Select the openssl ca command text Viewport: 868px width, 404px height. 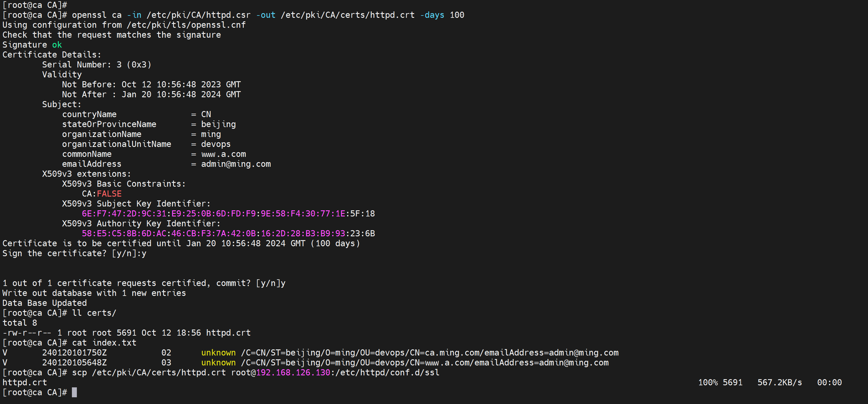[98, 15]
